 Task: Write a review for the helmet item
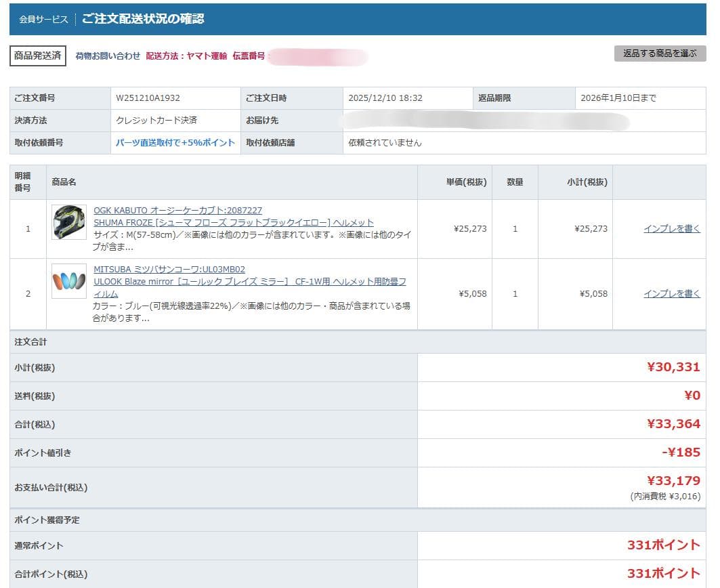coord(671,229)
